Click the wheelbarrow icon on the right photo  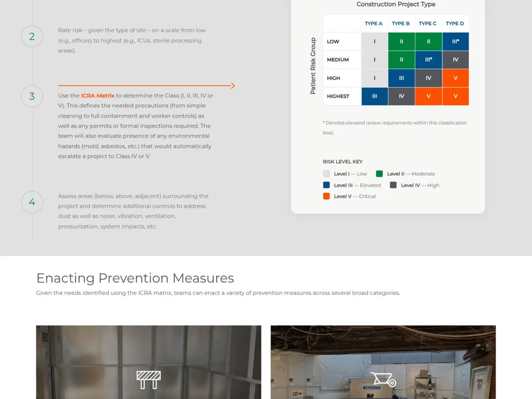(383, 379)
